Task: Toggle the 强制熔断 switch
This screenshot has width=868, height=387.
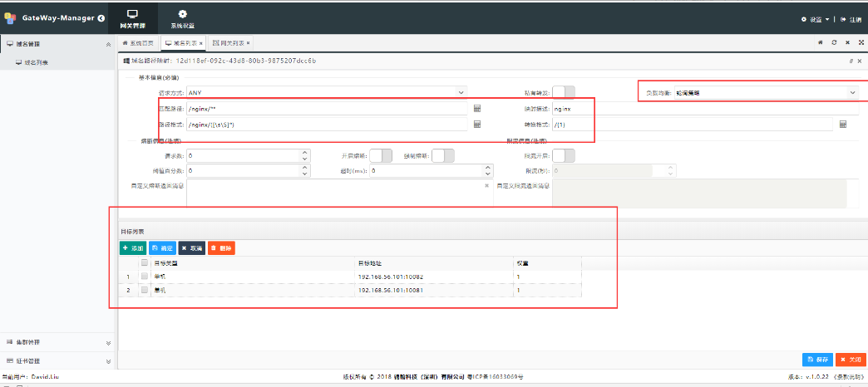Action: (x=443, y=156)
